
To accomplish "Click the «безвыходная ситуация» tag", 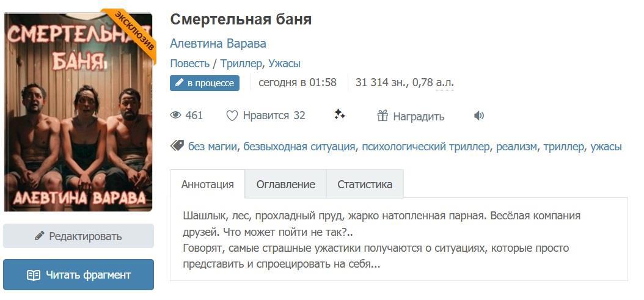I will 299,147.
